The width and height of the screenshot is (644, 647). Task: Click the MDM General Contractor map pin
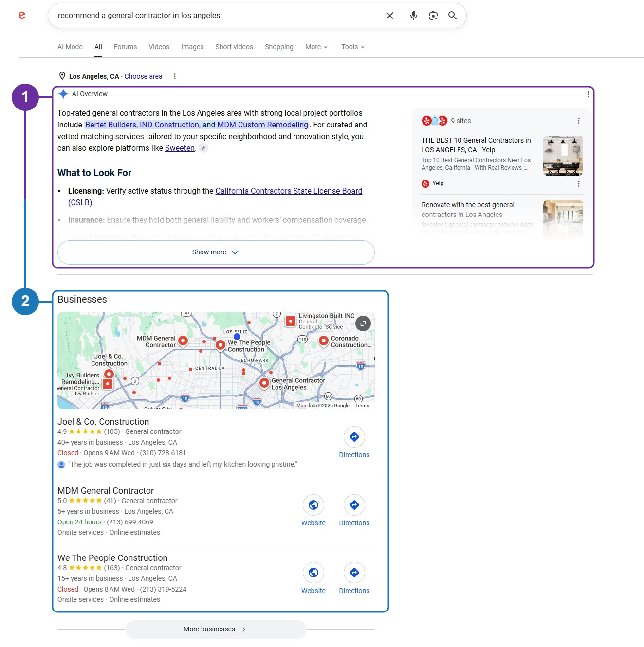coord(183,341)
